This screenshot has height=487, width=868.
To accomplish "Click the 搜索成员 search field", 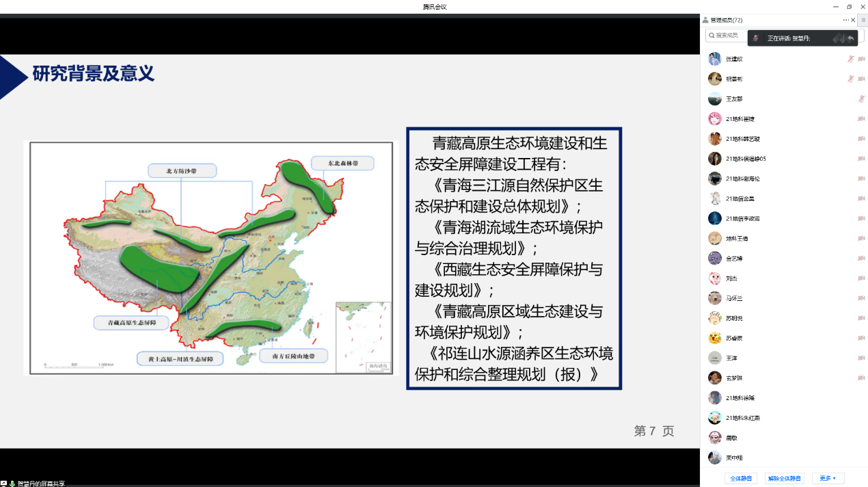I will tap(727, 36).
